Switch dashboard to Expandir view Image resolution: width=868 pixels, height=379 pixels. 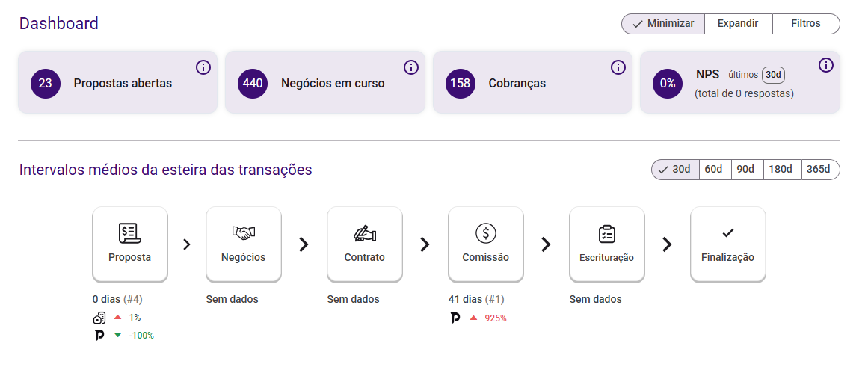pyautogui.click(x=738, y=24)
